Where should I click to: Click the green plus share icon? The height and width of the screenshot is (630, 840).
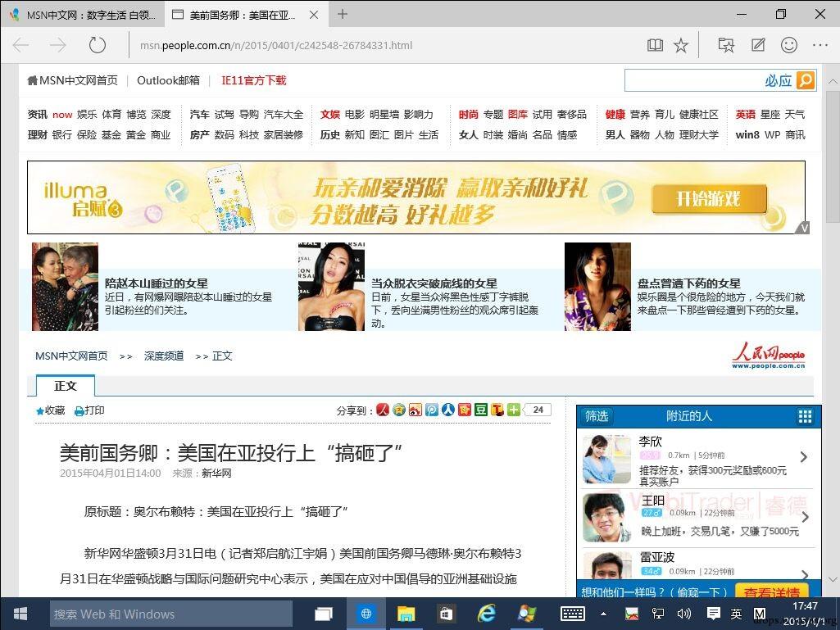tap(514, 410)
